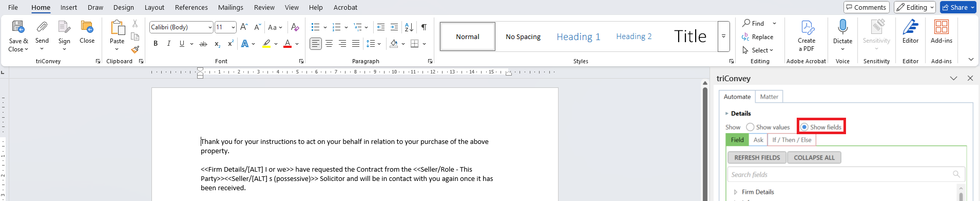This screenshot has width=980, height=201.
Task: Clear all formatting icon
Action: point(295,27)
